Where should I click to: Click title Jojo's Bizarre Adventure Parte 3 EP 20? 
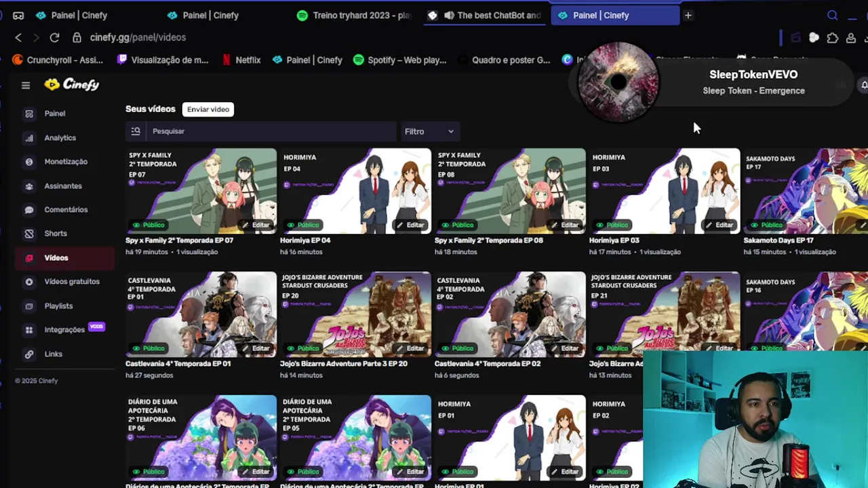pyautogui.click(x=344, y=363)
